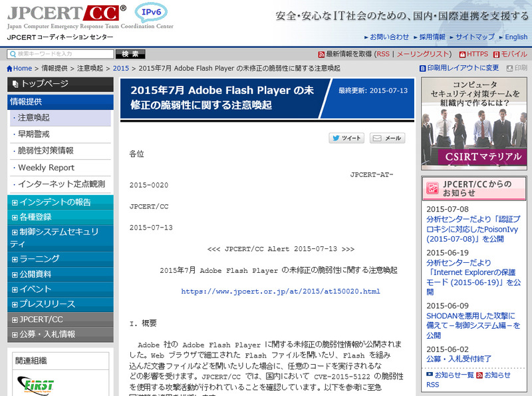This screenshot has width=532, height=396.
Task: Select Weekly Report in sidebar
Action: [x=46, y=168]
